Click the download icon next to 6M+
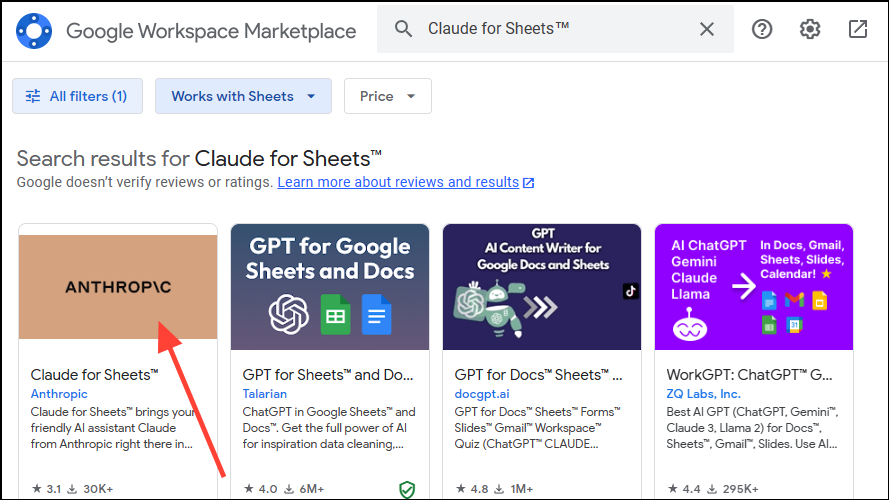 click(289, 489)
